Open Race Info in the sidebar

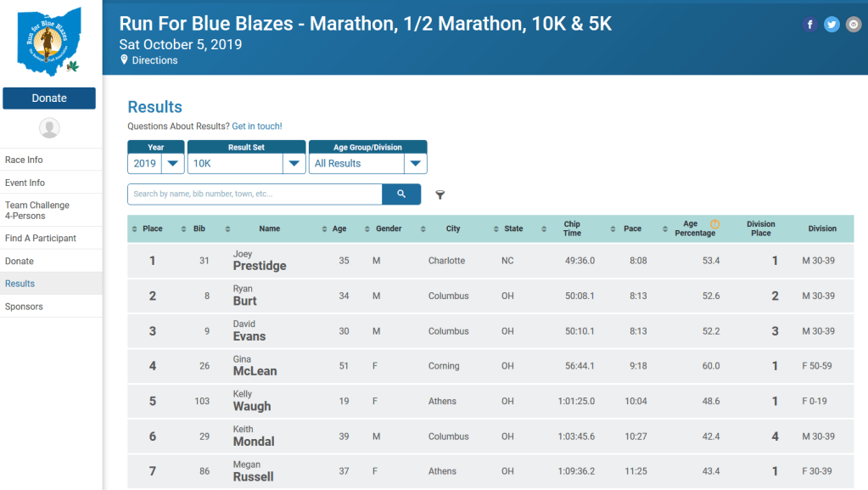[24, 160]
